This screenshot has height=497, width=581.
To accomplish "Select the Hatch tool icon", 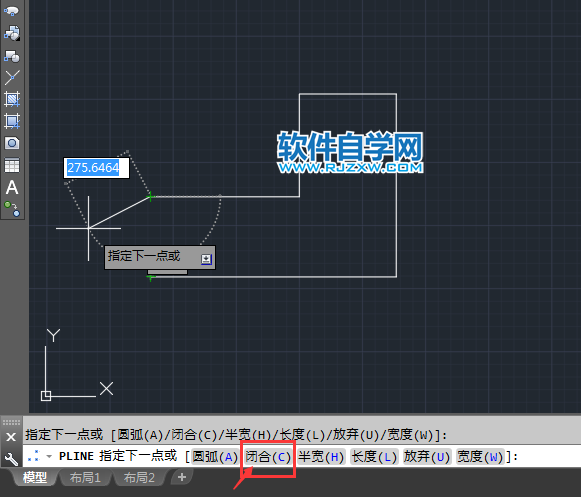I will (x=12, y=99).
